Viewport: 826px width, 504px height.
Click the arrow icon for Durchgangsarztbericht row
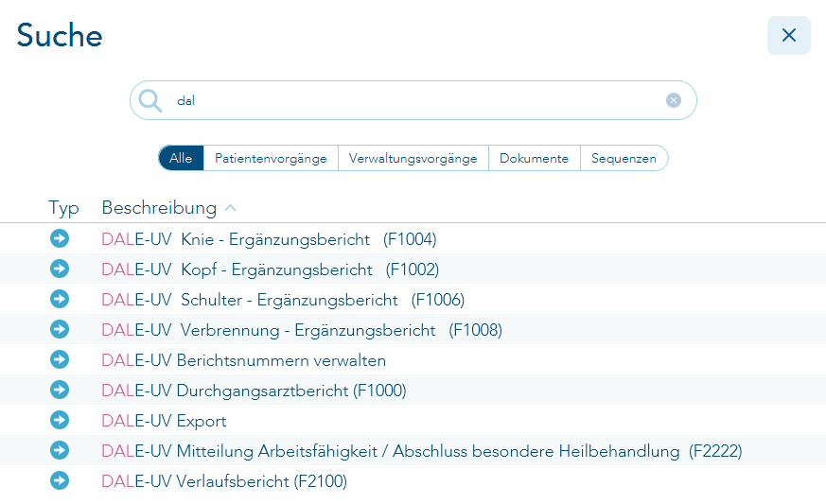pos(60,390)
